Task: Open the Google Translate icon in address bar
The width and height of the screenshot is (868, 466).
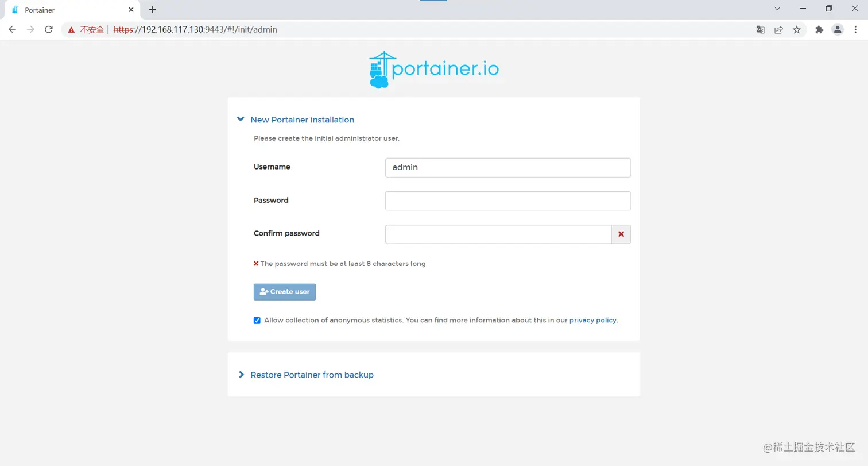Action: point(760,30)
